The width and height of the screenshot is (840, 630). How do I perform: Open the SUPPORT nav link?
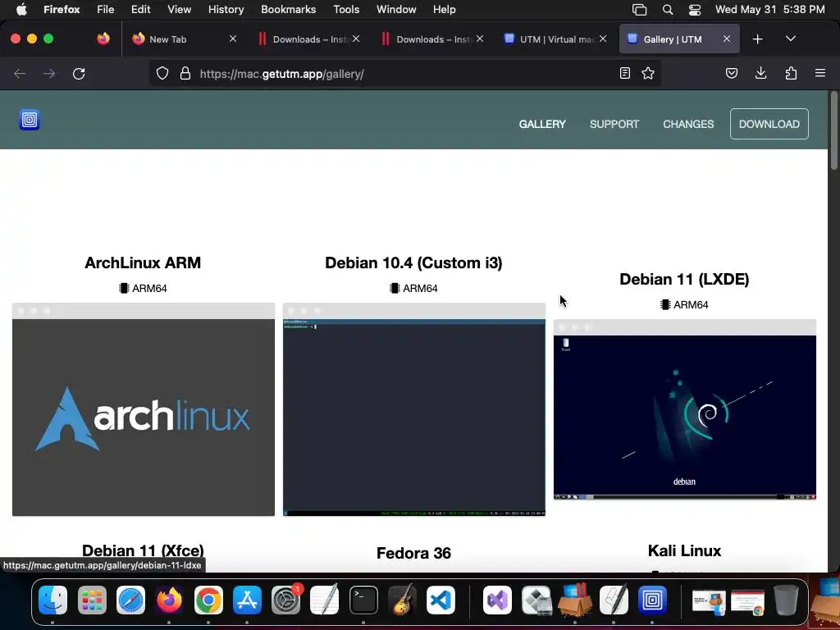coord(614,125)
